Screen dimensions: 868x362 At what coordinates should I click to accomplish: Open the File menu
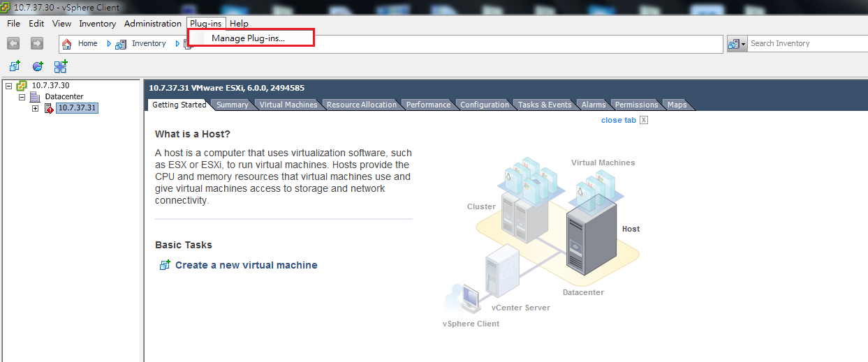13,24
